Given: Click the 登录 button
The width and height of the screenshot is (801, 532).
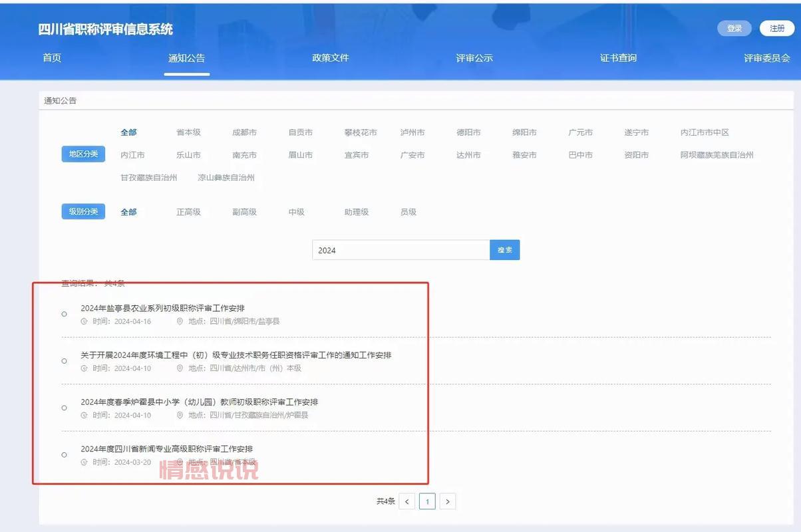Looking at the screenshot, I should click(734, 28).
